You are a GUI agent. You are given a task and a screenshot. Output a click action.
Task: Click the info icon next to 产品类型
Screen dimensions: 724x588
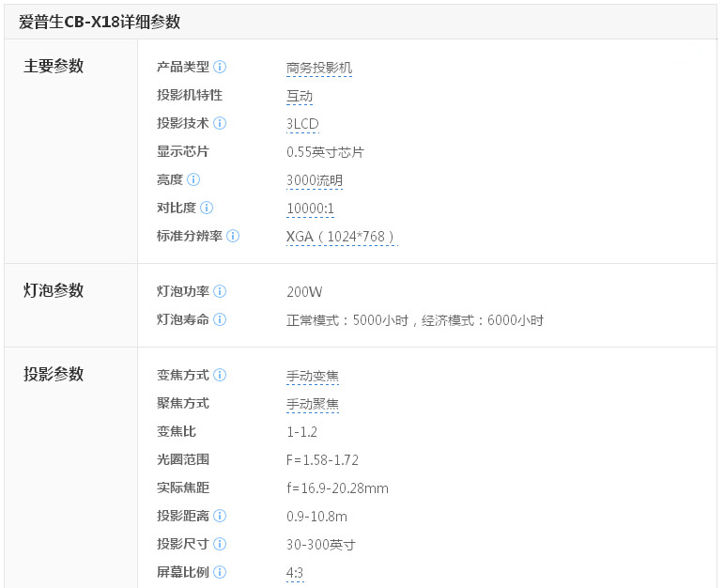tap(220, 67)
